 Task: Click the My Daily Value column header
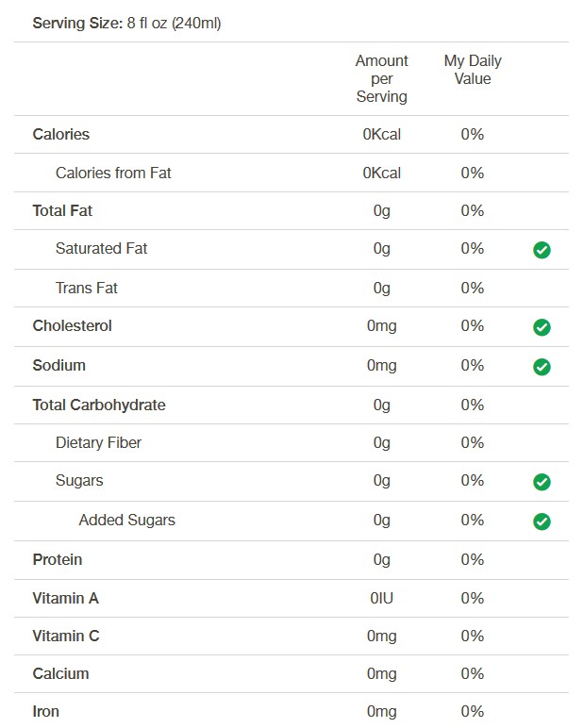[473, 70]
